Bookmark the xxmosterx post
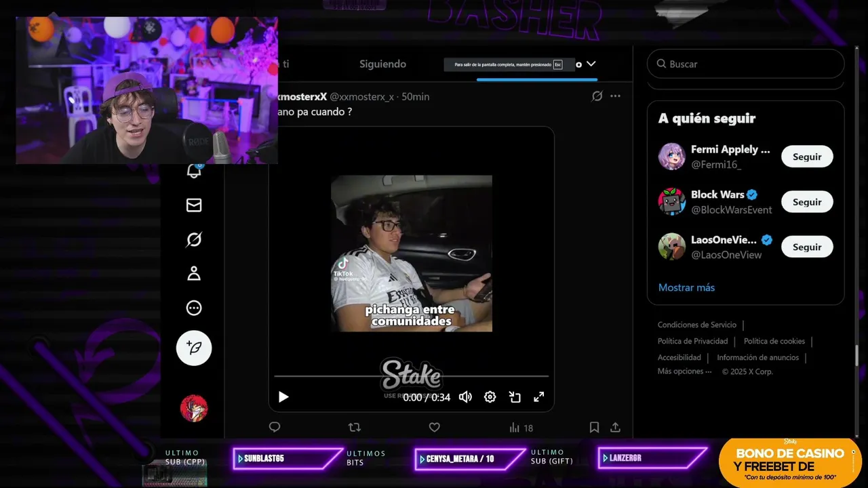 point(594,427)
